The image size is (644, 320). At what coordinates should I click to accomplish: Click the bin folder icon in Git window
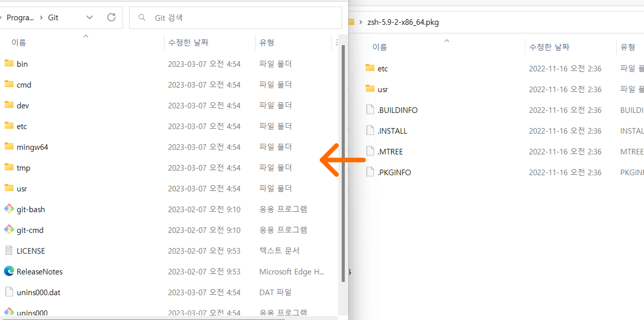click(x=9, y=63)
